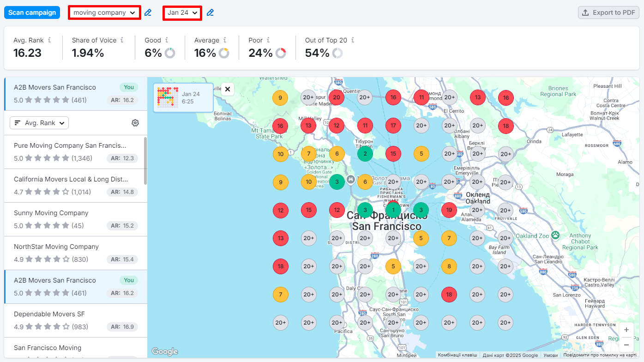Screen dimensions: 644x362
Task: Click the green rank 1 map pin
Action: click(393, 210)
